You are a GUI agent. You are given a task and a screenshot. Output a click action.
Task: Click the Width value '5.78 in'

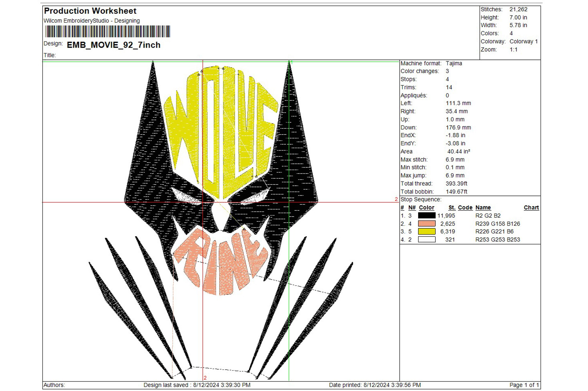[518, 25]
